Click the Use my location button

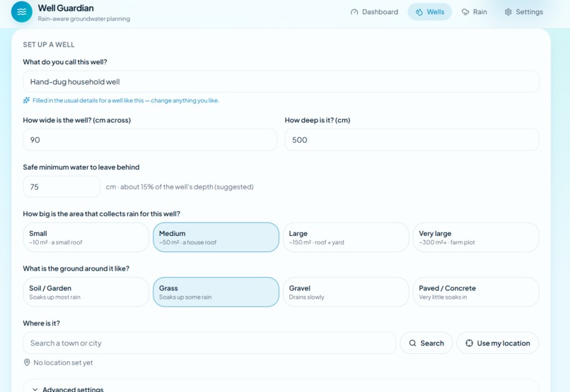click(498, 343)
